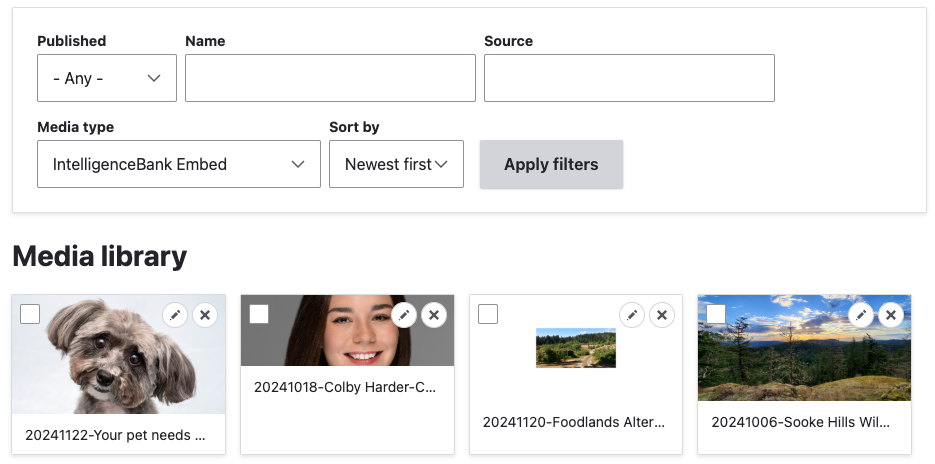Click the Apply filters button
Screen dimensions: 935x464
(x=551, y=164)
